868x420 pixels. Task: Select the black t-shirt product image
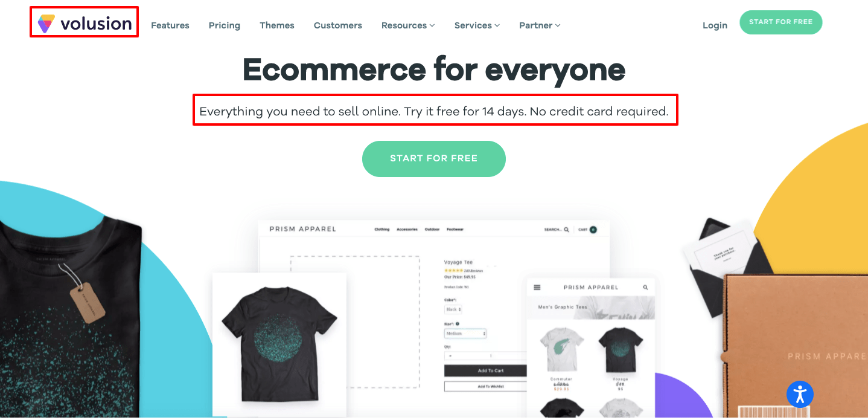(279, 345)
